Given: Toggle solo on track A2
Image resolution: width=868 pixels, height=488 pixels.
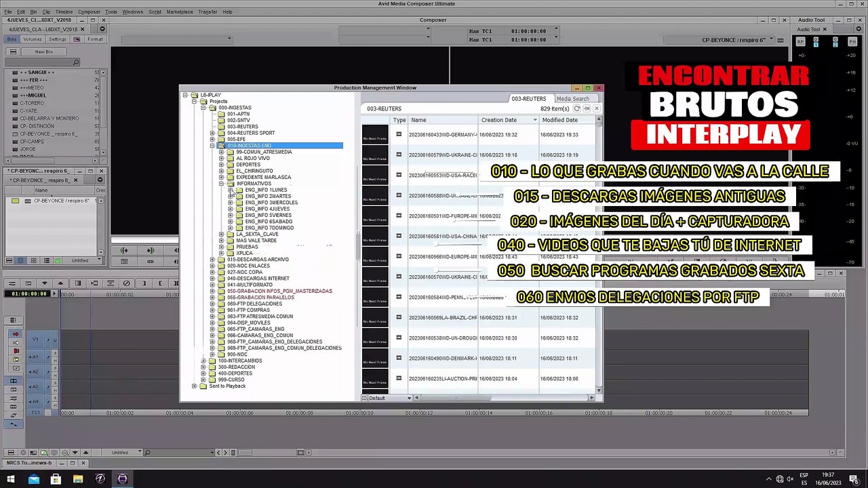Looking at the screenshot, I should (x=55, y=369).
